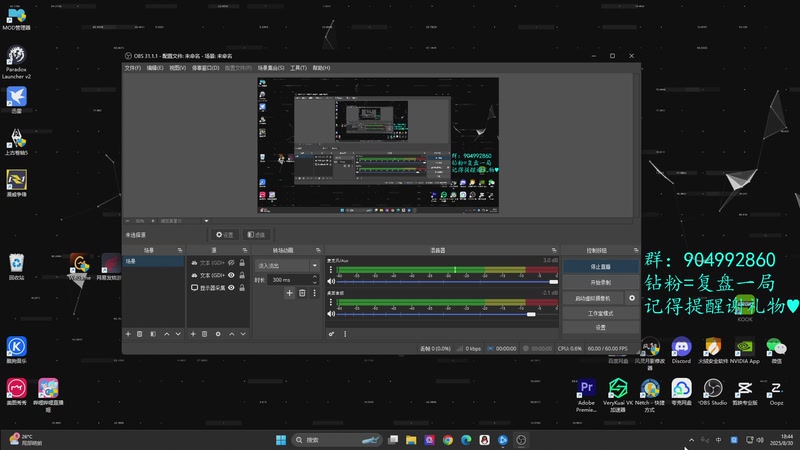Open the Help (H) menu in OBS
Image resolution: width=800 pixels, height=450 pixels.
click(321, 68)
